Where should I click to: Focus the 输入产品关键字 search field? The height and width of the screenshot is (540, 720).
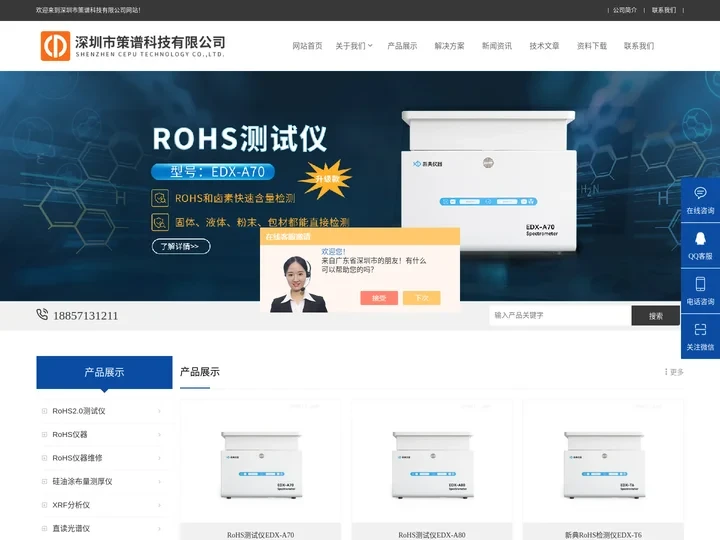tap(560, 315)
